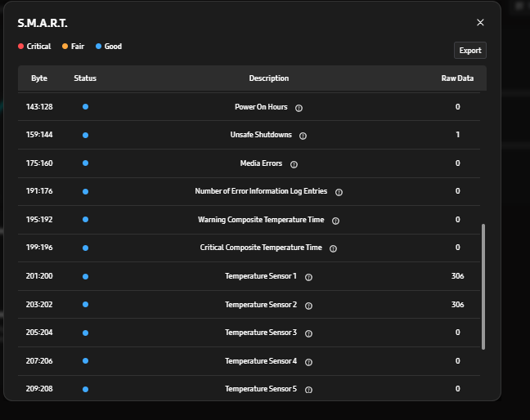
Task: Click the 205:204 byte cell
Action: click(x=39, y=333)
